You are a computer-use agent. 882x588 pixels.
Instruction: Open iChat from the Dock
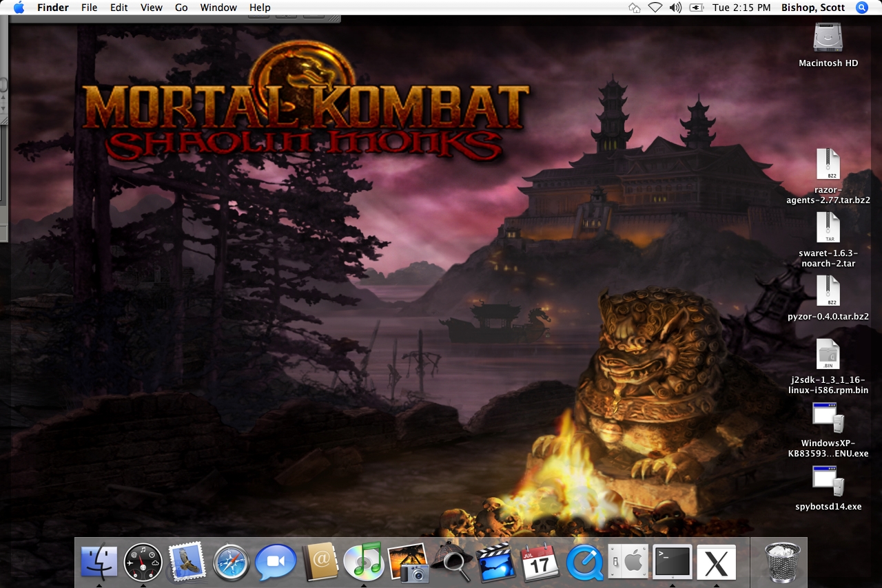(x=275, y=562)
